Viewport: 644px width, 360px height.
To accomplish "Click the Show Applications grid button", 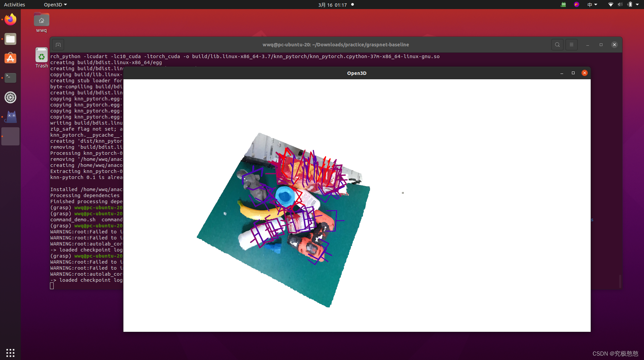I will (10, 353).
